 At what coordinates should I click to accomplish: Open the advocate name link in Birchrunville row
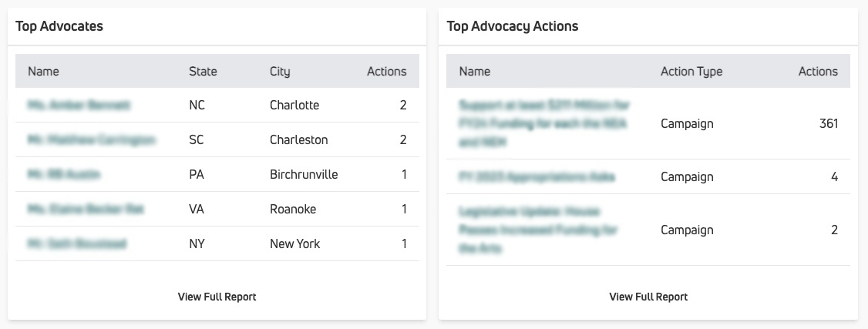click(64, 175)
